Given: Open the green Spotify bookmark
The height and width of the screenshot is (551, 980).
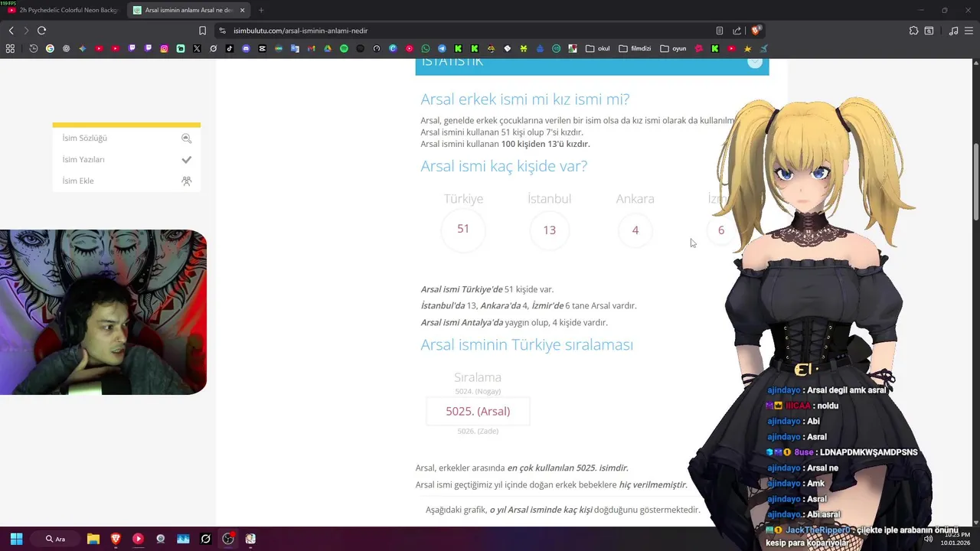Looking at the screenshot, I should coord(344,48).
